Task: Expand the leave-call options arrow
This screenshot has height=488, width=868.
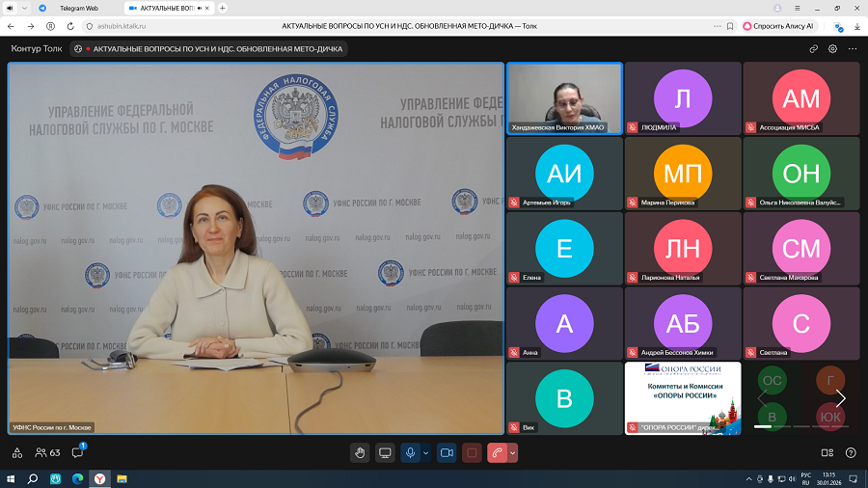Action: (x=513, y=452)
